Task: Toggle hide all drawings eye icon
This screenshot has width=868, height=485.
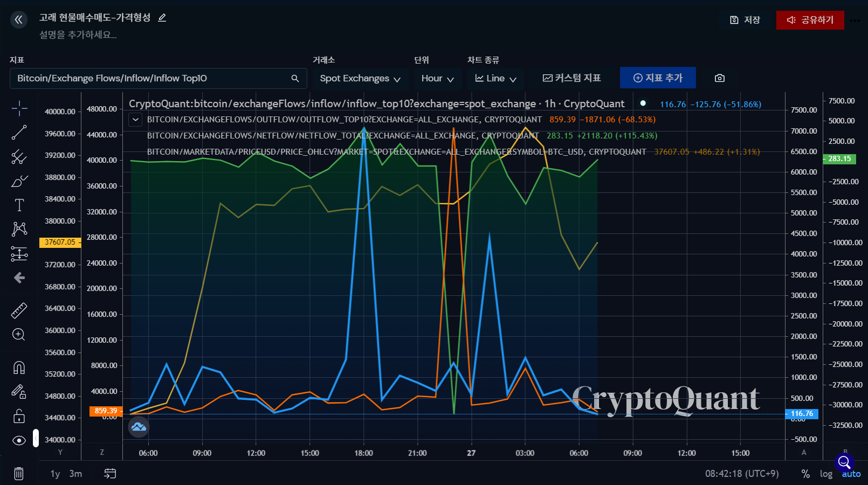Action: point(19,440)
